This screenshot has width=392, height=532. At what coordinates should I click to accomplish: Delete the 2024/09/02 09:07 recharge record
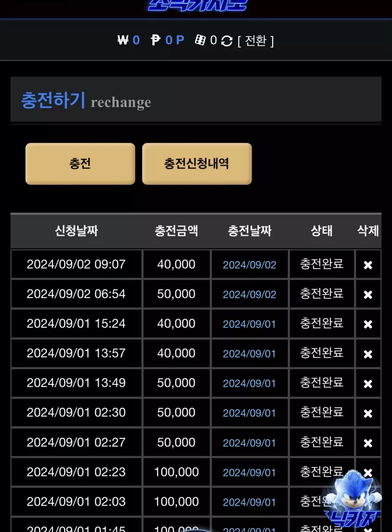[368, 265]
